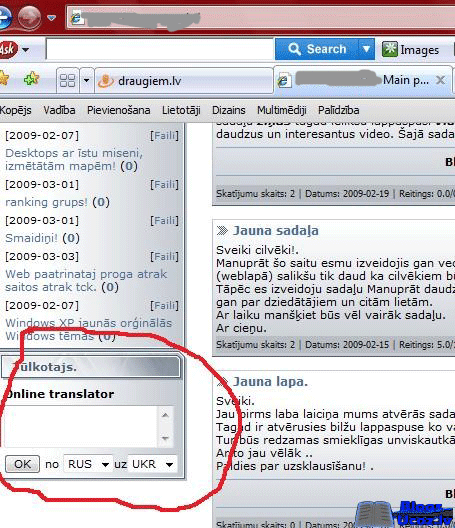Select the RUS source language dropdown
The width and height of the screenshot is (455, 528).
pos(88,464)
